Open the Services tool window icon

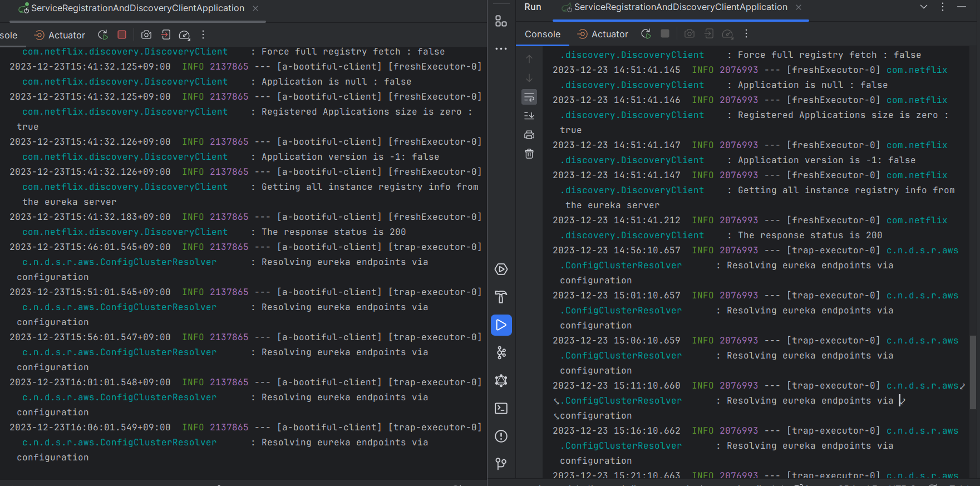point(501,269)
